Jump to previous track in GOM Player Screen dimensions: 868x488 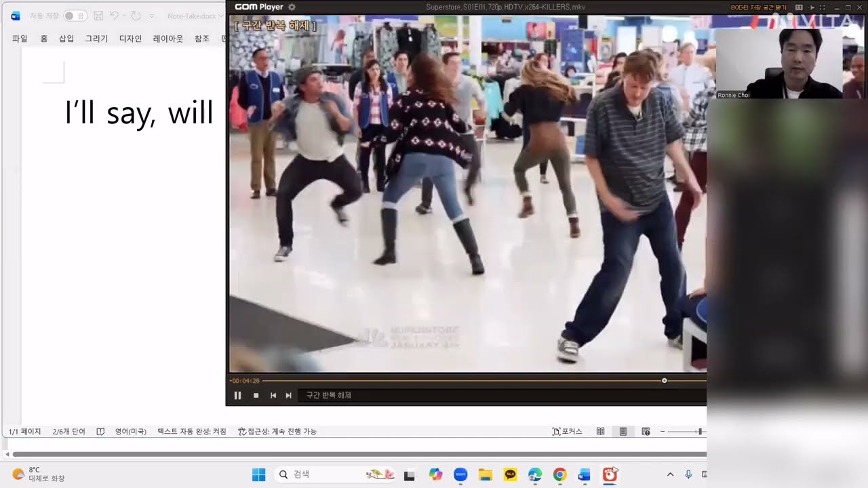point(273,395)
